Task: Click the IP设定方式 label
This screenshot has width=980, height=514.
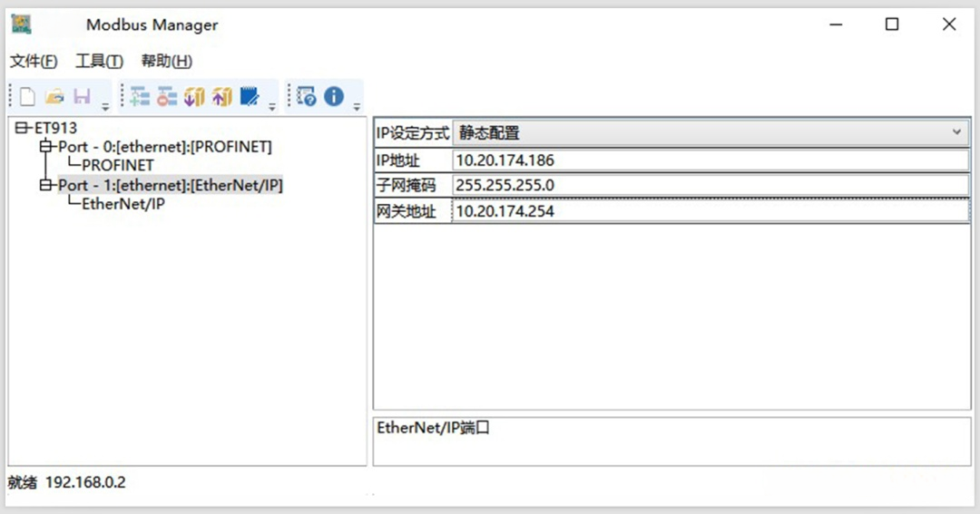Action: pos(413,133)
